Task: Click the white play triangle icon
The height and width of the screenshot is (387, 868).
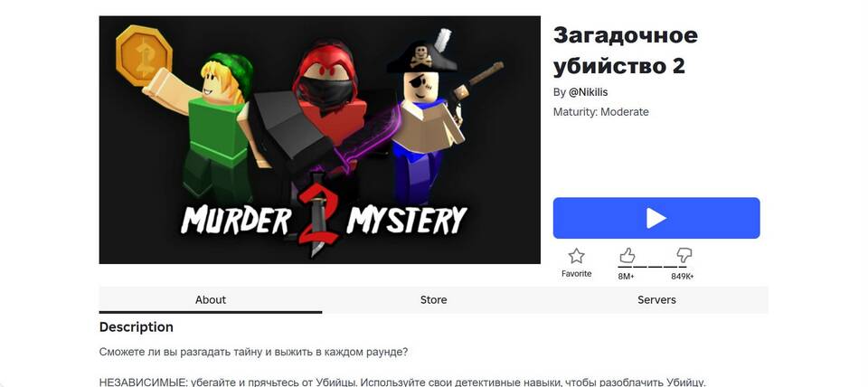Action: pos(656,218)
